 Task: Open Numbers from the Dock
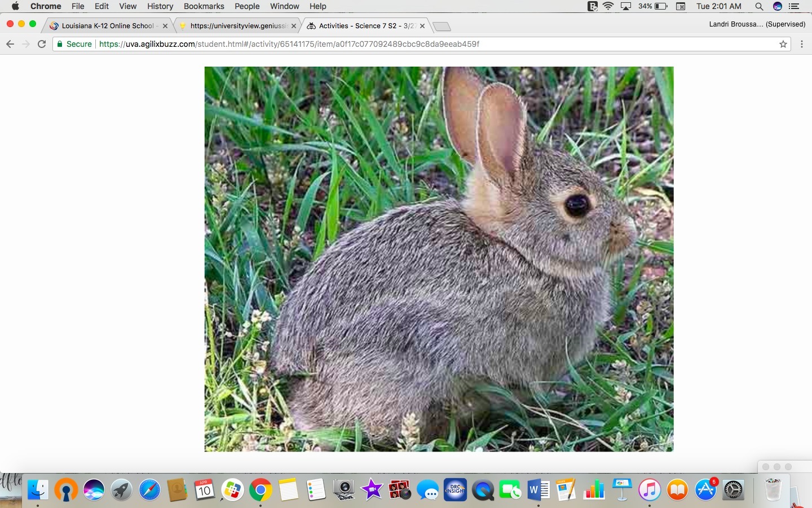594,490
